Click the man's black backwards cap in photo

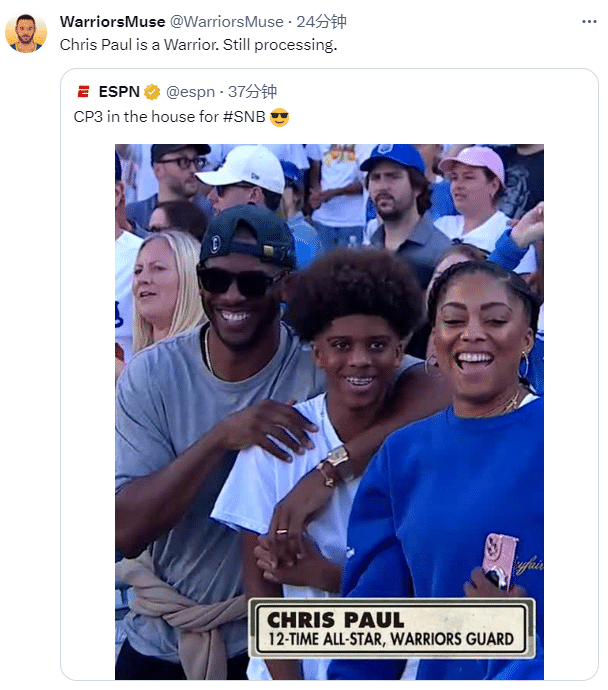246,236
